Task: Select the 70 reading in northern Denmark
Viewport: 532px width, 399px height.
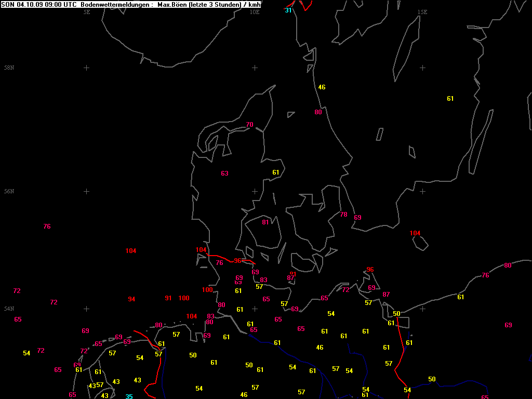Action: (x=249, y=125)
